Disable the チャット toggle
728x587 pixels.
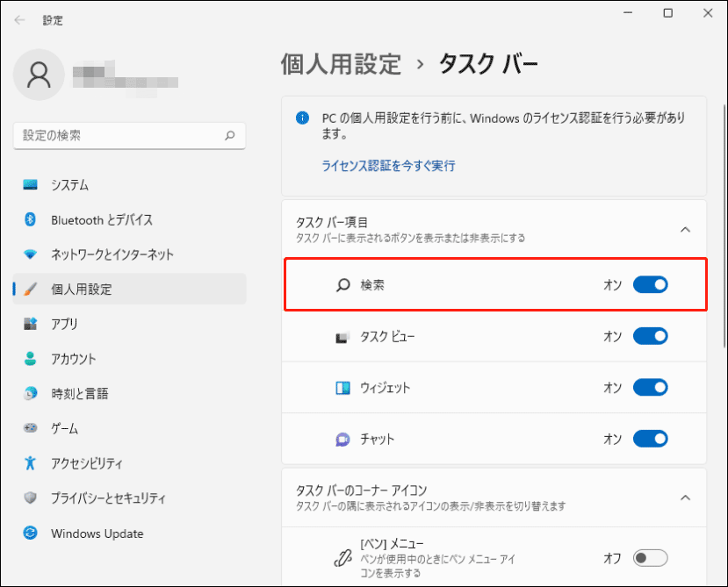[651, 439]
